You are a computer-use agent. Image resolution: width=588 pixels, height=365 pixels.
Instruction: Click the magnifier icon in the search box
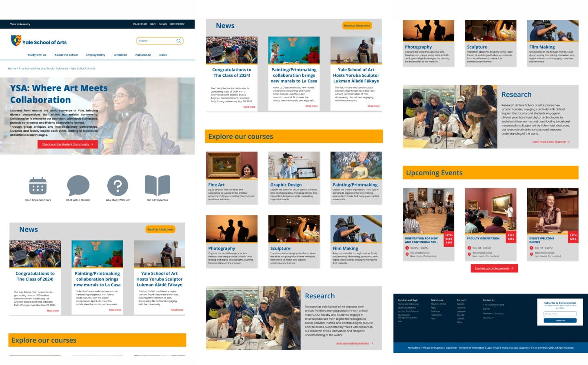(x=178, y=41)
